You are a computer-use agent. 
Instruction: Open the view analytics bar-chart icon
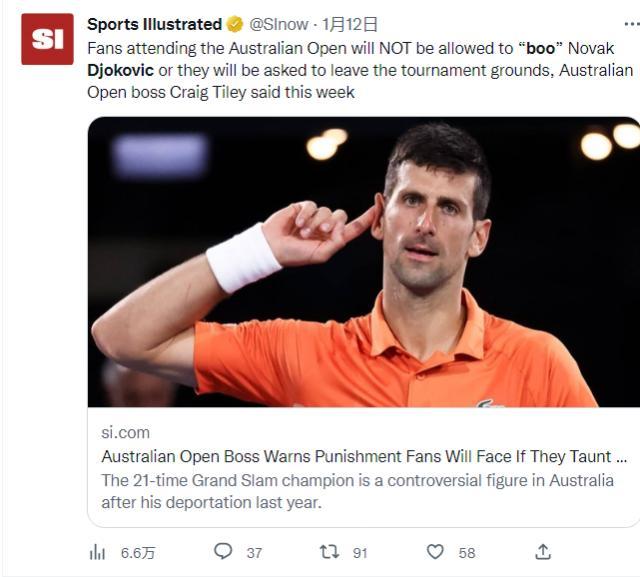(x=98, y=552)
